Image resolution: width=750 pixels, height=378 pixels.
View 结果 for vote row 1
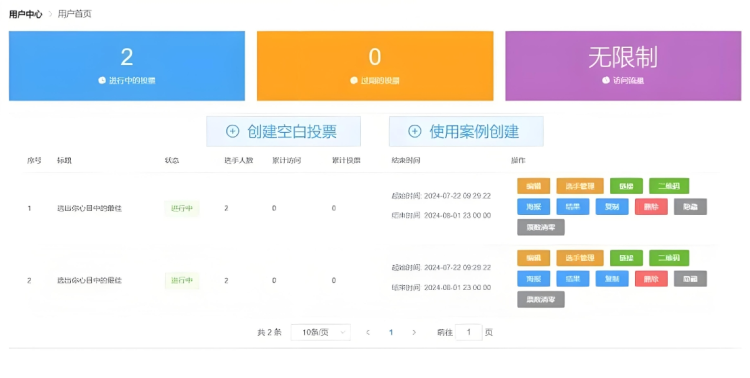573,207
